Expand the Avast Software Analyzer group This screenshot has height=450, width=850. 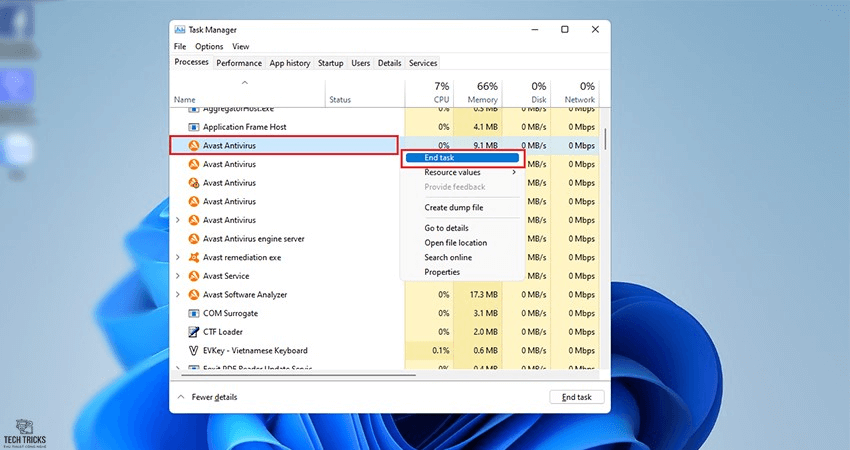coord(178,294)
